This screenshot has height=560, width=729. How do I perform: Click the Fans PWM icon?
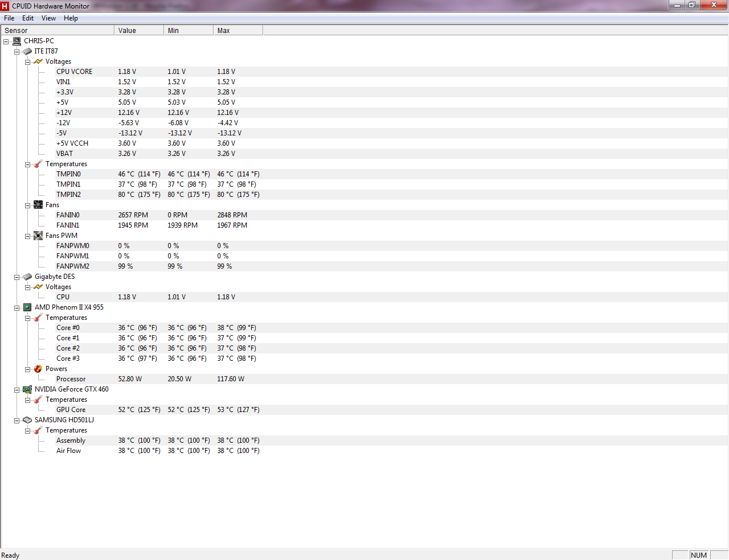[x=38, y=236]
